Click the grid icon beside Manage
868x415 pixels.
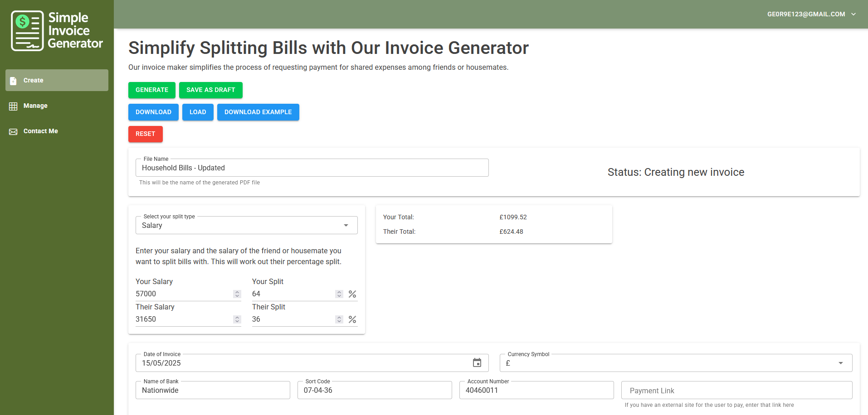pos(13,106)
